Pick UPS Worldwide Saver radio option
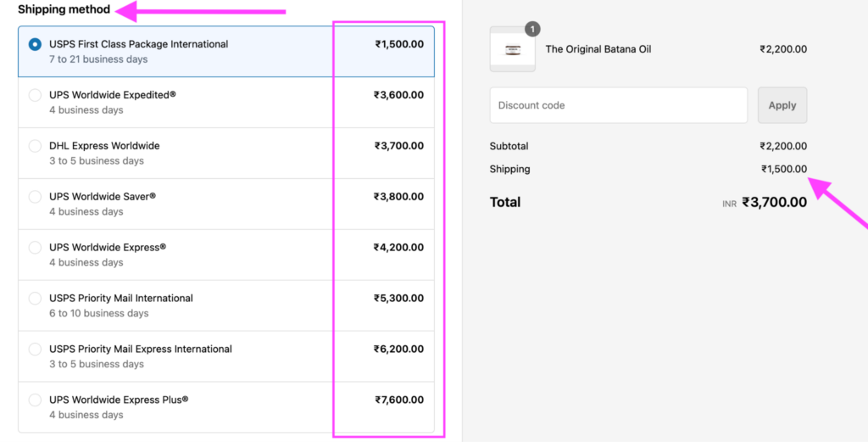This screenshot has width=868, height=442. tap(35, 197)
